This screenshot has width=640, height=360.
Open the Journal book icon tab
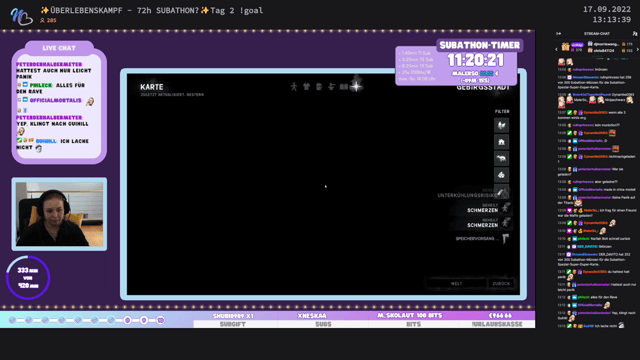coord(344,87)
